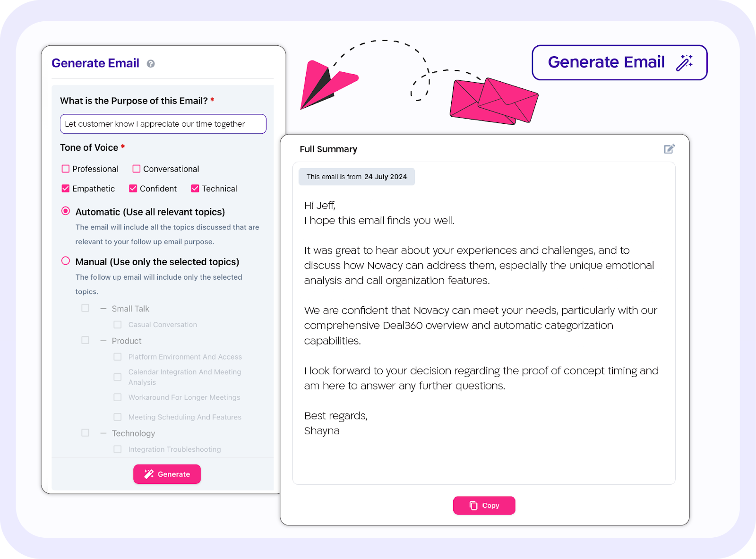The image size is (756, 559).
Task: Select Automatic topics radio option
Action: coord(66,211)
